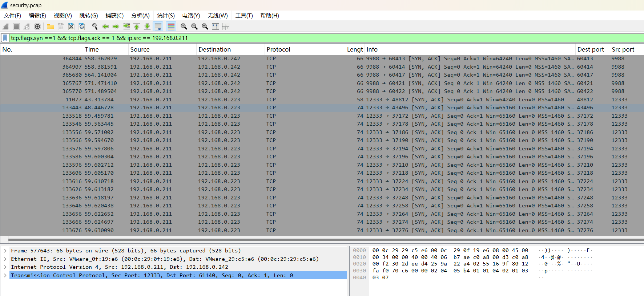Save the capture file
644x296 pixels.
(x=61, y=27)
